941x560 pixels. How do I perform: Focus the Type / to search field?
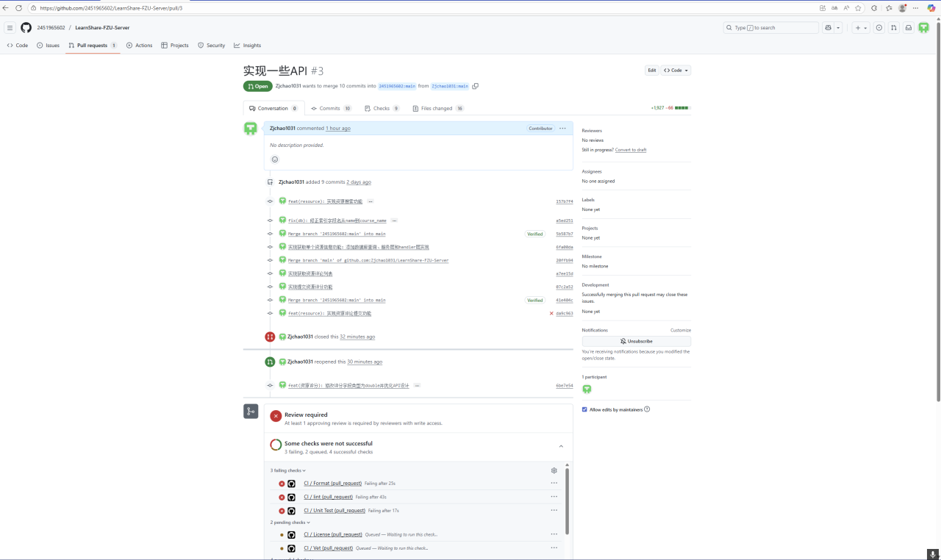pyautogui.click(x=771, y=28)
